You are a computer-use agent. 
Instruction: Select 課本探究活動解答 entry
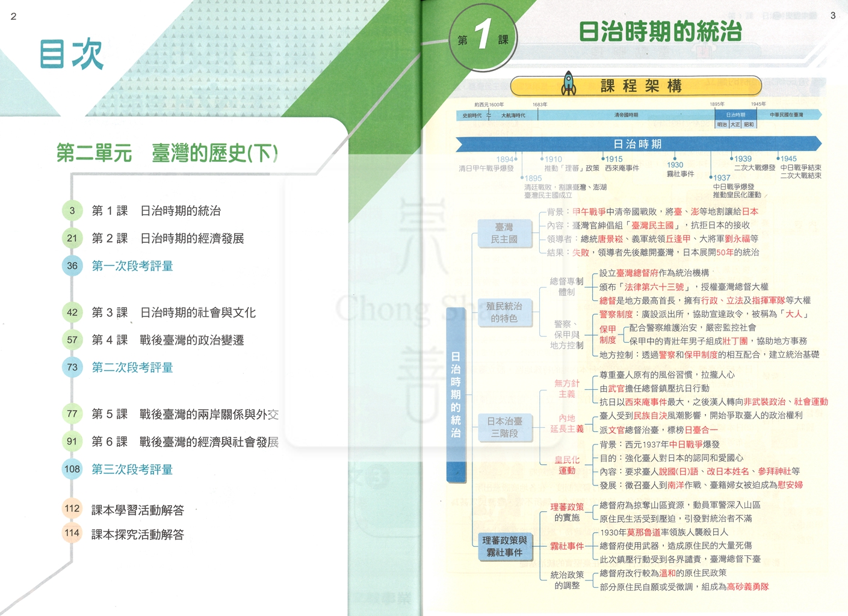point(138,534)
